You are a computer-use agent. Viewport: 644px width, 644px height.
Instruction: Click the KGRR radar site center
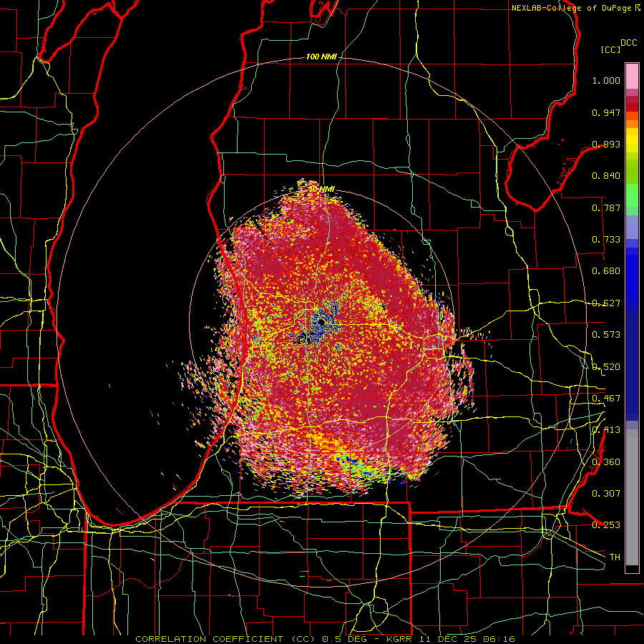coord(321,323)
